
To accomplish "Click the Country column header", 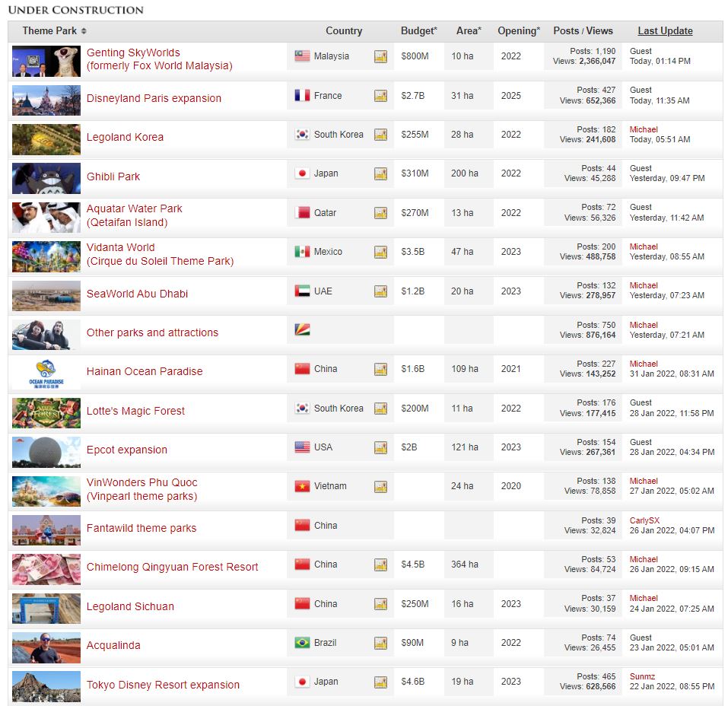I will click(x=344, y=31).
